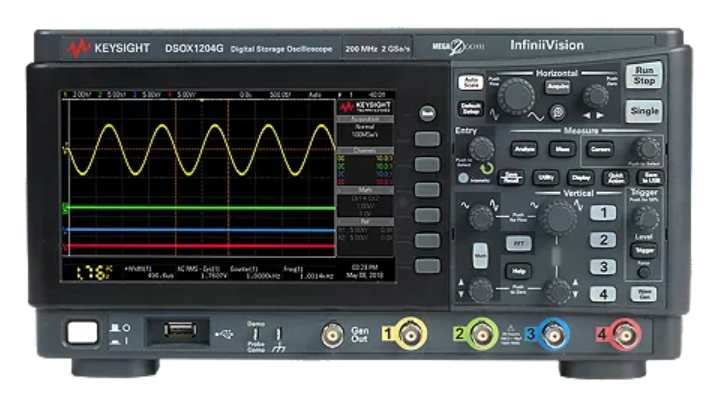Toggle channel 3 key
Viewport: 720px width, 408px height.
[x=603, y=267]
